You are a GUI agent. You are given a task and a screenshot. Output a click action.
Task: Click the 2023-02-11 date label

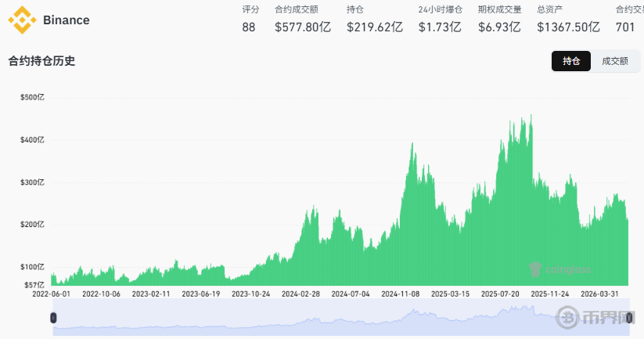pos(151,294)
